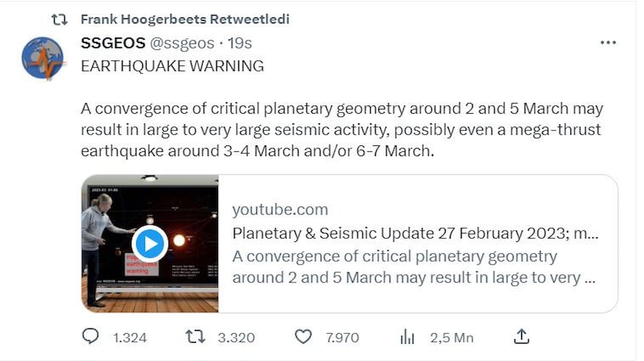Play the YouTube video preview
Image resolution: width=644 pixels, height=361 pixels.
click(150, 244)
